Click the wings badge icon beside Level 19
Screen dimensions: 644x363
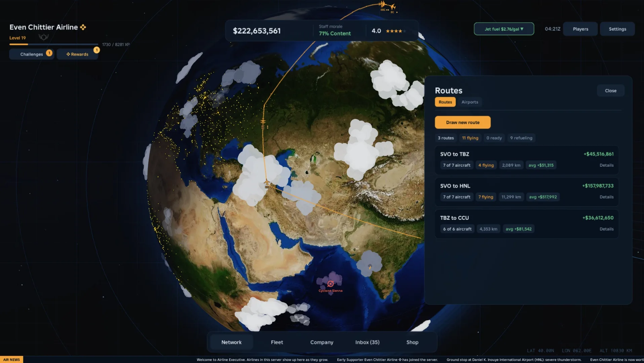pyautogui.click(x=44, y=37)
